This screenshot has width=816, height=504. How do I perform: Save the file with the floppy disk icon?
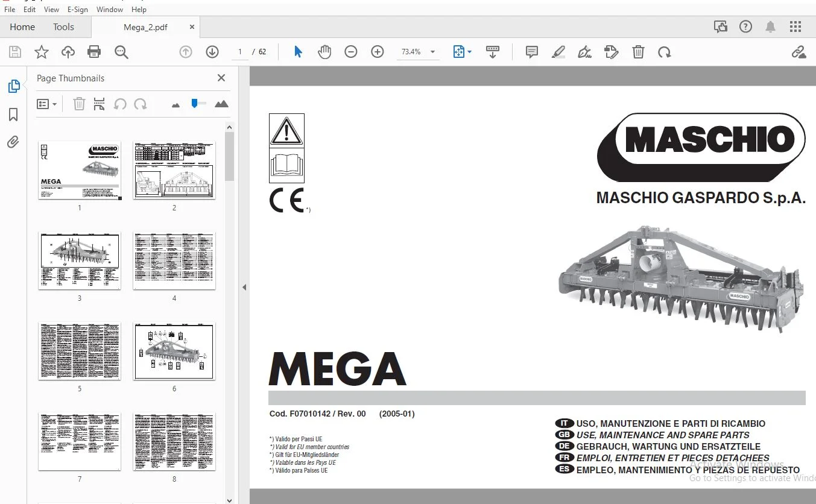coord(15,52)
